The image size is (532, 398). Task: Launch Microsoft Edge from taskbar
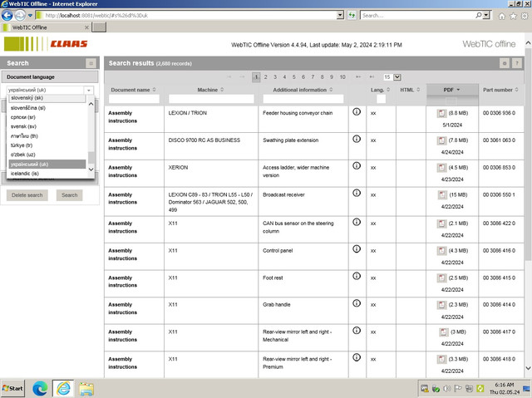pyautogui.click(x=40, y=389)
